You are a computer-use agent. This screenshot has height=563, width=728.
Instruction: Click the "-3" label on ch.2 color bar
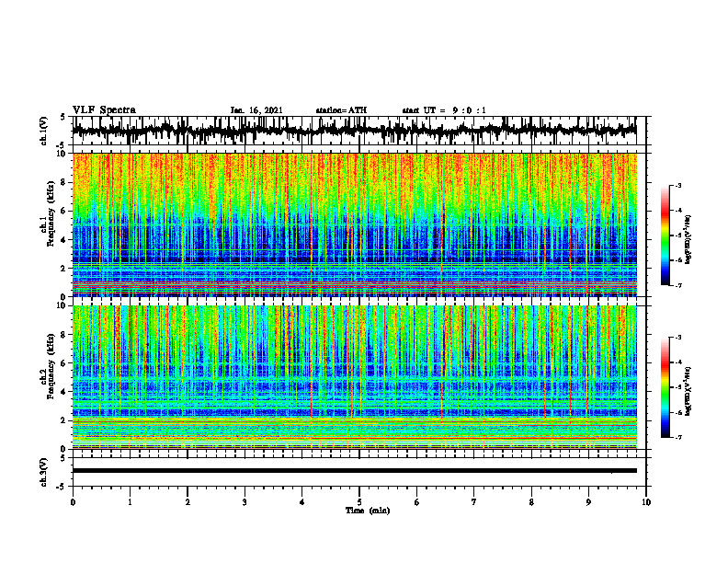coord(678,338)
